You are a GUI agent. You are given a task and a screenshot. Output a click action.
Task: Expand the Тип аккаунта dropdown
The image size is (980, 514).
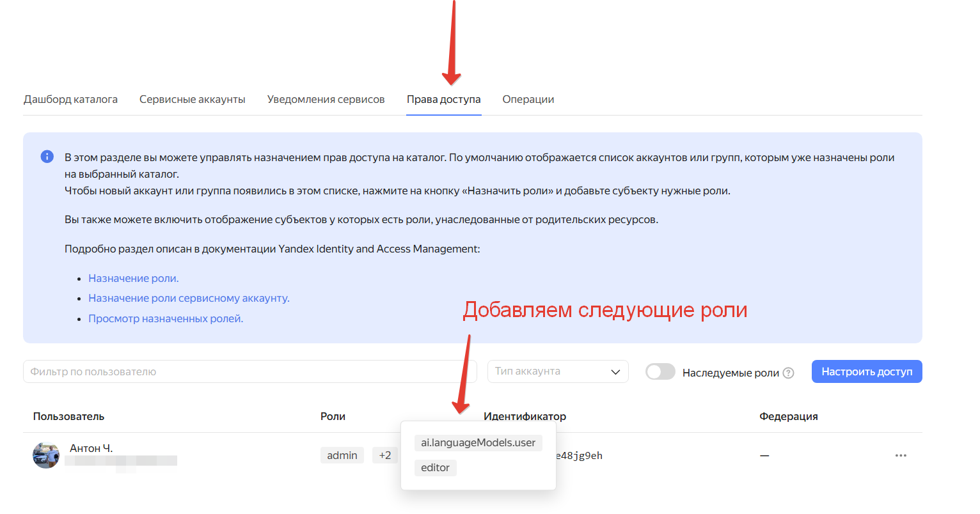[x=557, y=371]
